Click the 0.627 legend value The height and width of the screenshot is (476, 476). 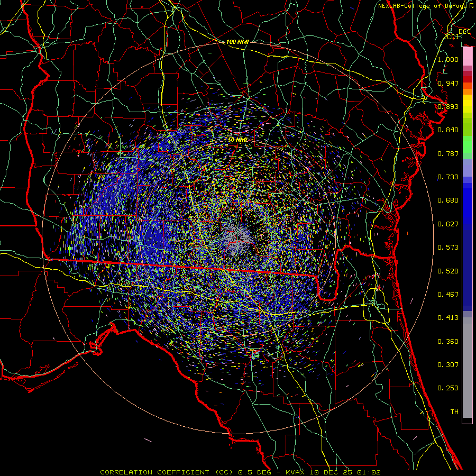[448, 224]
